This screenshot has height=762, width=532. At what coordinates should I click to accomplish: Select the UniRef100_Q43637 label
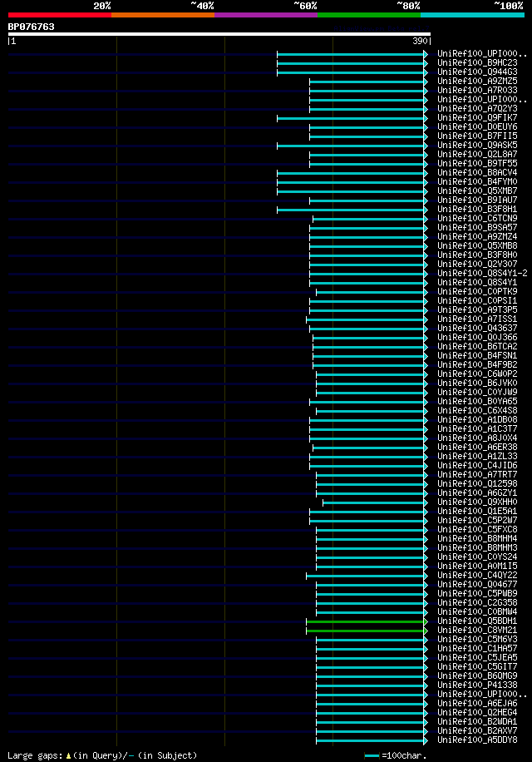477,329
